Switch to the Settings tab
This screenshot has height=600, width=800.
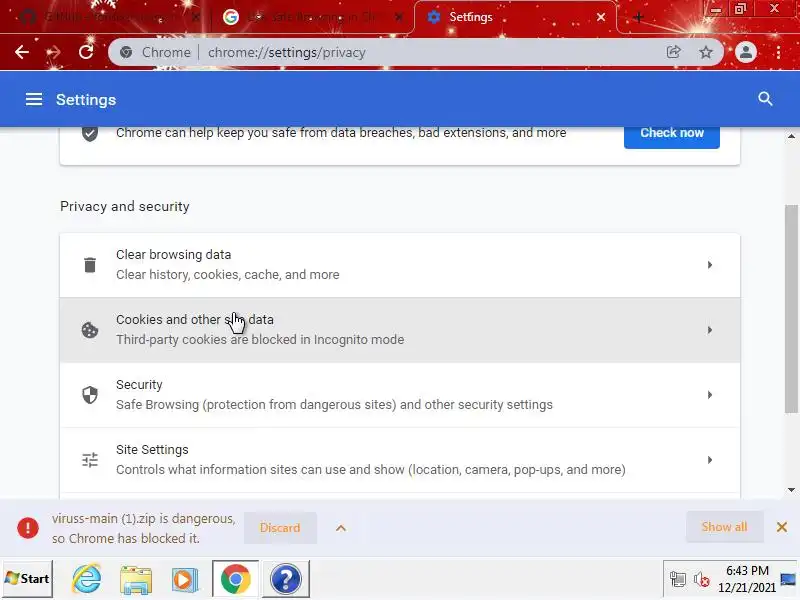(515, 17)
